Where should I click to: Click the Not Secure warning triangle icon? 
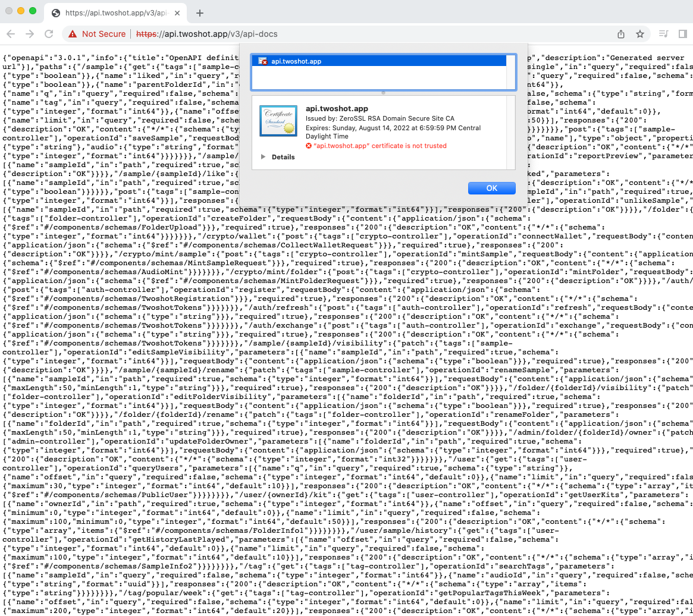tap(73, 34)
